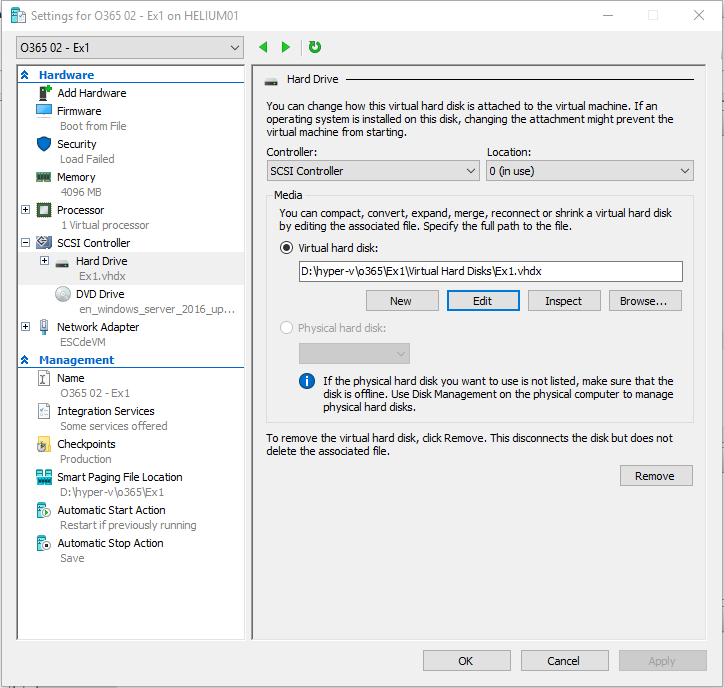Expand the Hard Drive tree node
This screenshot has width=724, height=688.
coord(44,260)
